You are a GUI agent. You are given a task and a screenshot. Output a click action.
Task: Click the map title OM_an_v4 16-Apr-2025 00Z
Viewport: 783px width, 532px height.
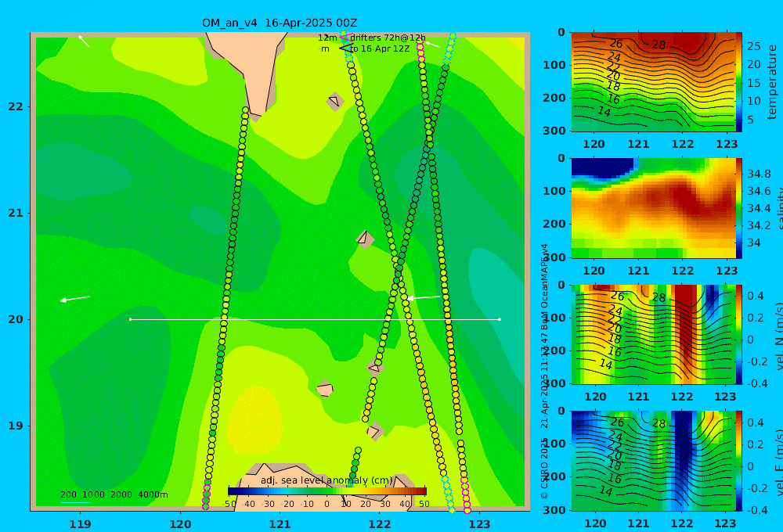pos(280,23)
